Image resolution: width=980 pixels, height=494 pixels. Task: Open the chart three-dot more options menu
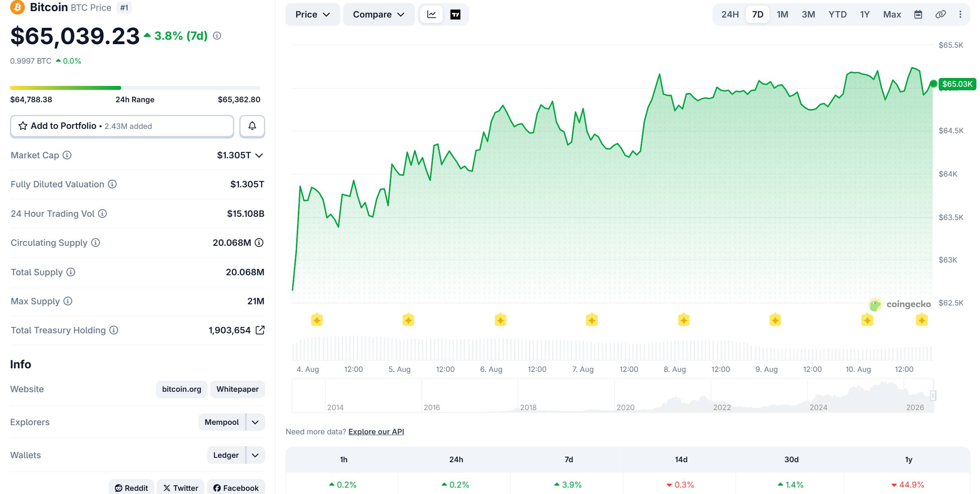960,15
